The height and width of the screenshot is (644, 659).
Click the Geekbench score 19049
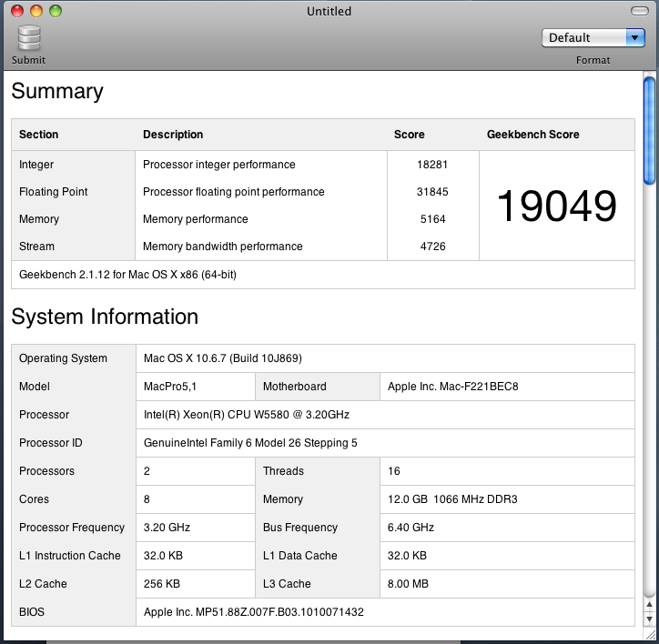tap(557, 206)
